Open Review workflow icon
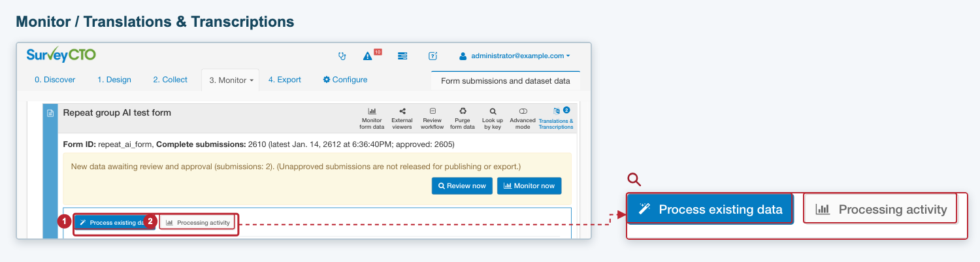980x262 pixels. point(432,119)
